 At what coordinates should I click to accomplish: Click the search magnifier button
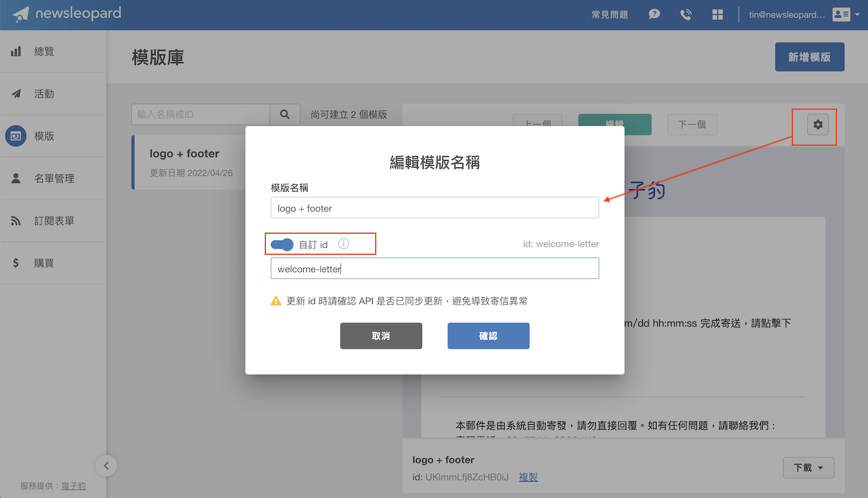[285, 114]
